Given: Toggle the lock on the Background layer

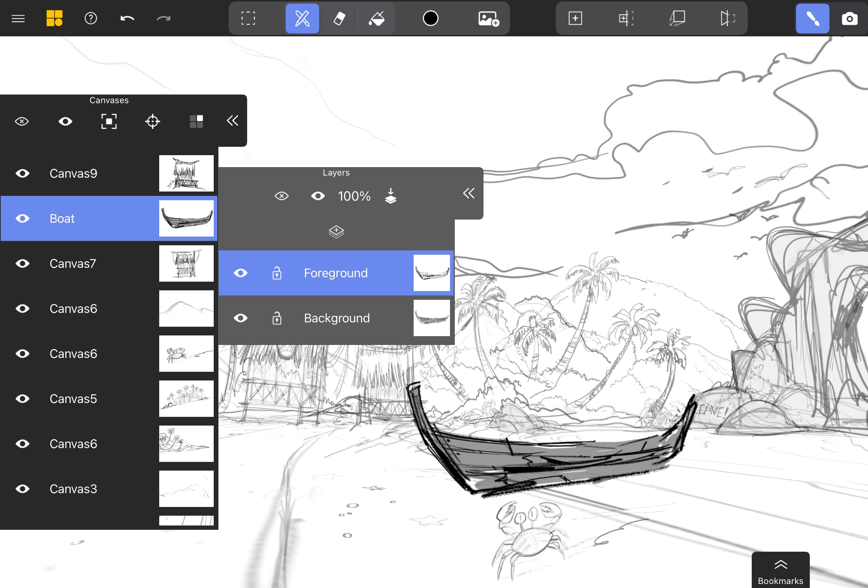Looking at the screenshot, I should 277,318.
